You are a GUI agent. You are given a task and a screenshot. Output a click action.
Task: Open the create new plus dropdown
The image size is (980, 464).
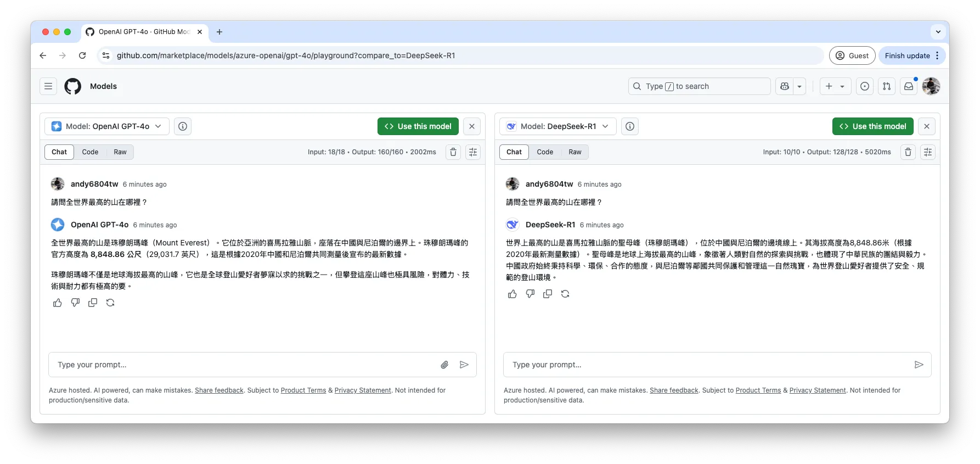(x=835, y=86)
